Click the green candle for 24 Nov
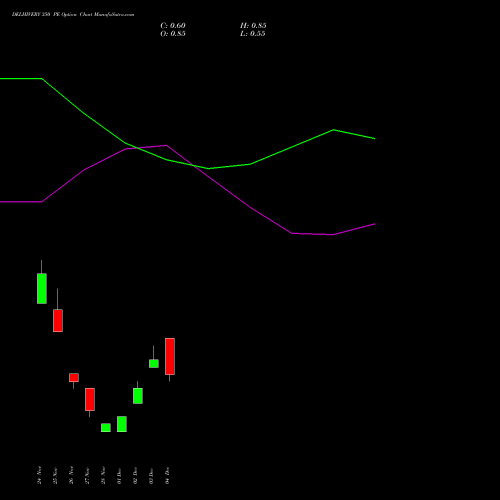500x500 pixels. [x=42, y=288]
